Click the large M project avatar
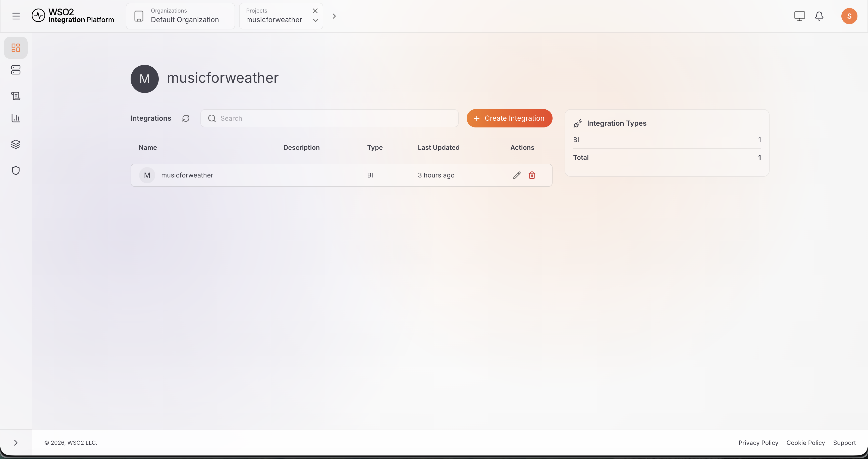The image size is (868, 459). (145, 79)
